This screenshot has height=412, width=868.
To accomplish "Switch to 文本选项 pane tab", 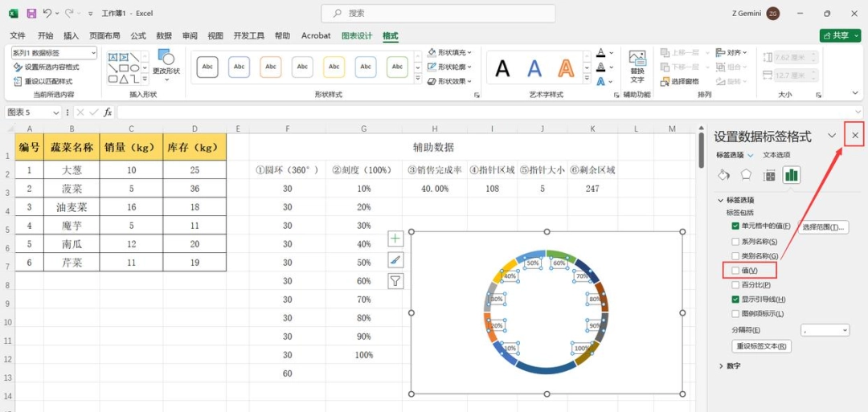I will (x=776, y=155).
